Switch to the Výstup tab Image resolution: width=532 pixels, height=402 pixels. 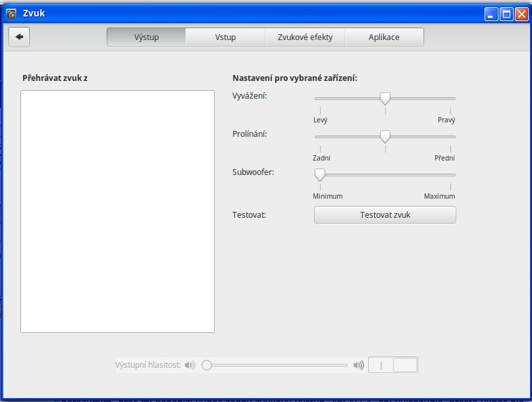click(146, 38)
